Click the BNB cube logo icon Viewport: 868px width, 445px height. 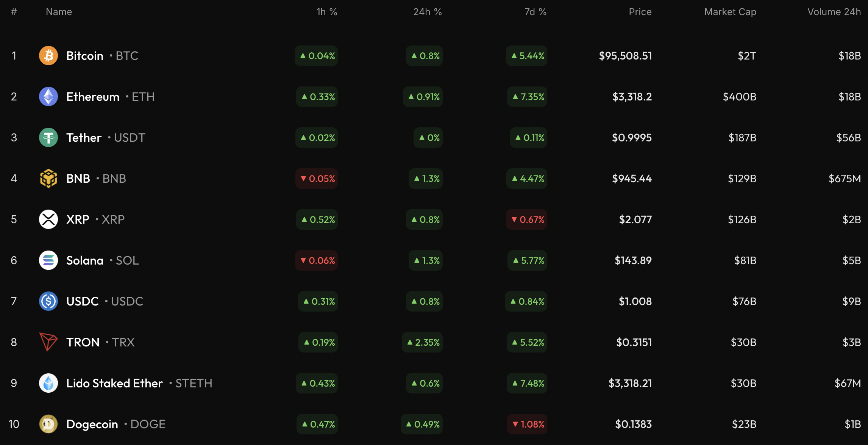pyautogui.click(x=48, y=179)
